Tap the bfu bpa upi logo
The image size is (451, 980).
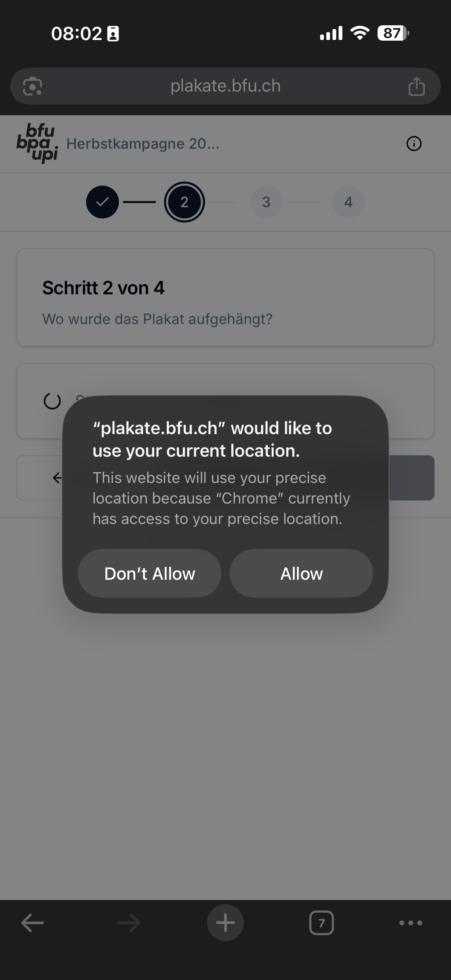(37, 143)
